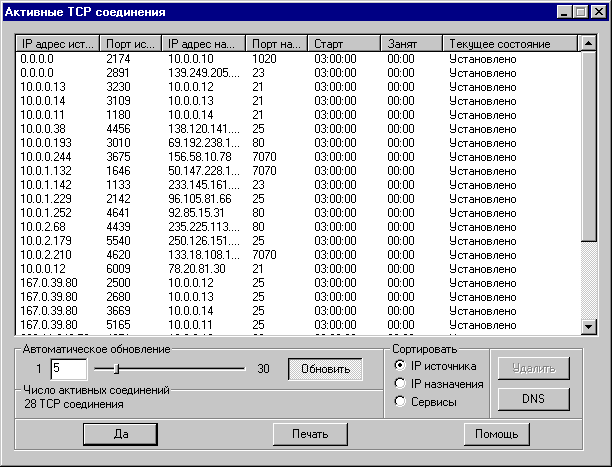Open help with Помощь button
This screenshot has width=612, height=467.
coord(496,434)
